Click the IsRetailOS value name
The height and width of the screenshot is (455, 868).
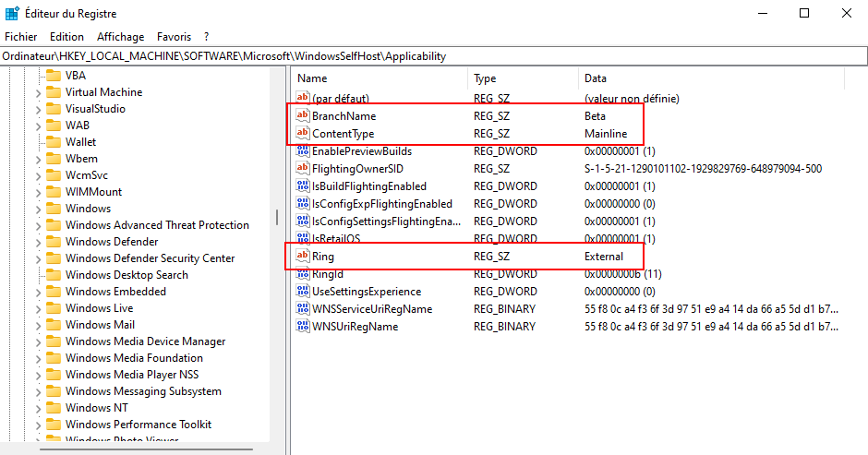[x=336, y=238]
